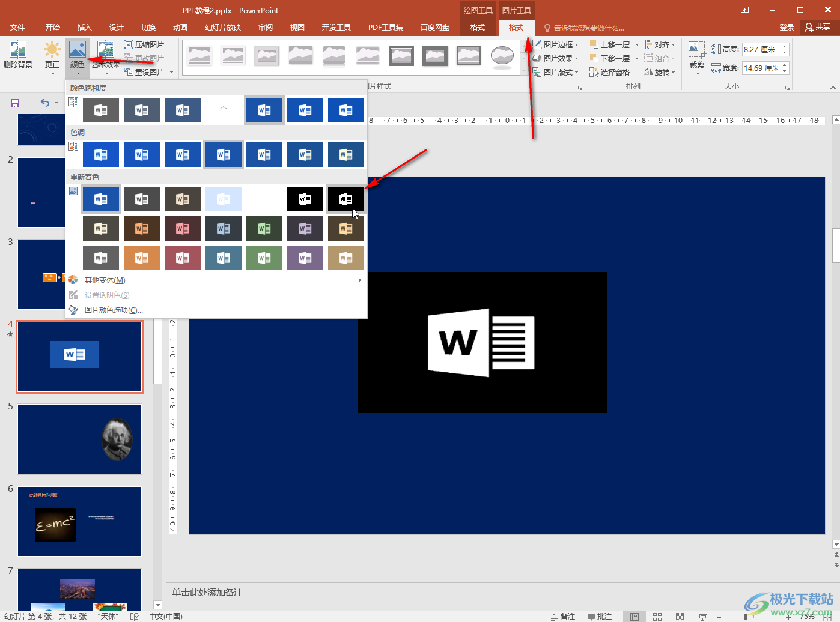Select the oval picture style thumbnail
The image size is (840, 622).
(502, 56)
